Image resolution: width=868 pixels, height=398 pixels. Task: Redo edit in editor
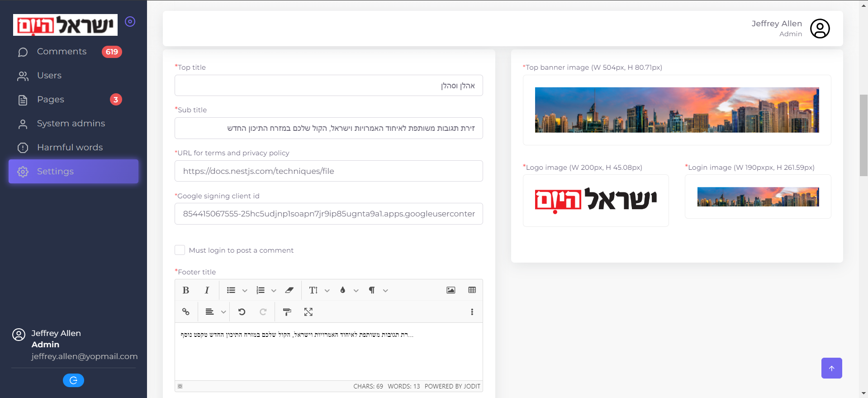[263, 312]
